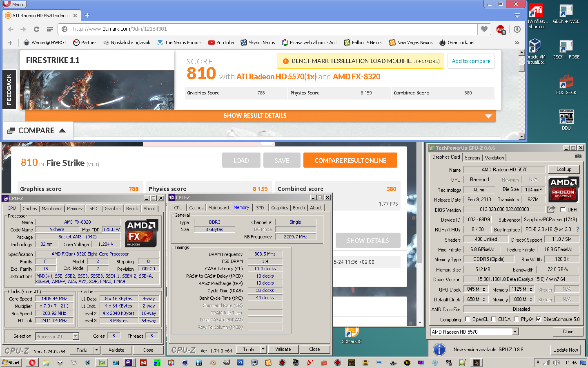Open the tab menu icon in Opera
588x368 pixels.
click(x=517, y=16)
